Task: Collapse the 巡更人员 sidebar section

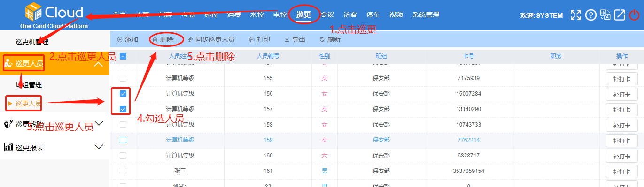Action: pos(99,64)
